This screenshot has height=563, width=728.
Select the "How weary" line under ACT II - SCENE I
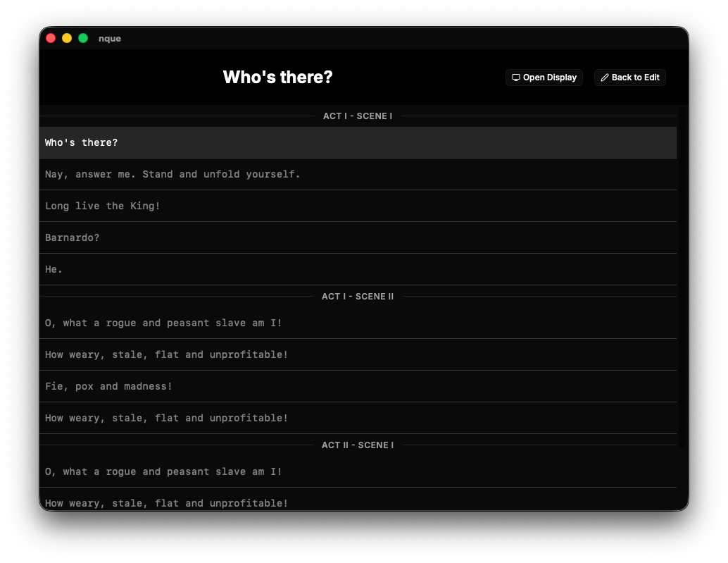(358, 500)
